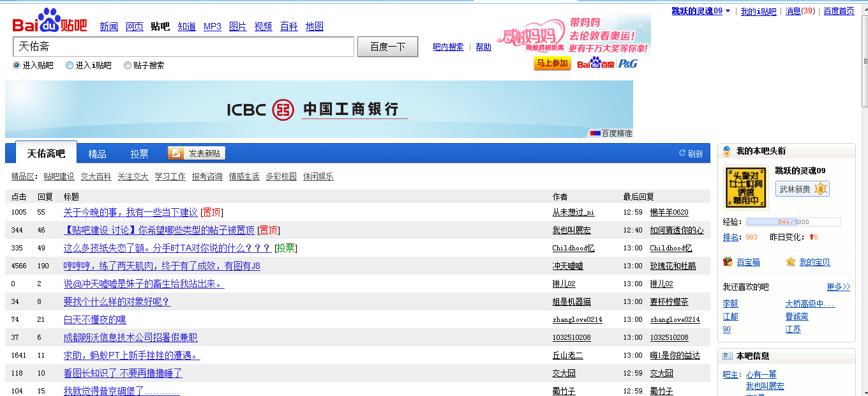Click the 我的宝贝 star icon

[x=791, y=262]
